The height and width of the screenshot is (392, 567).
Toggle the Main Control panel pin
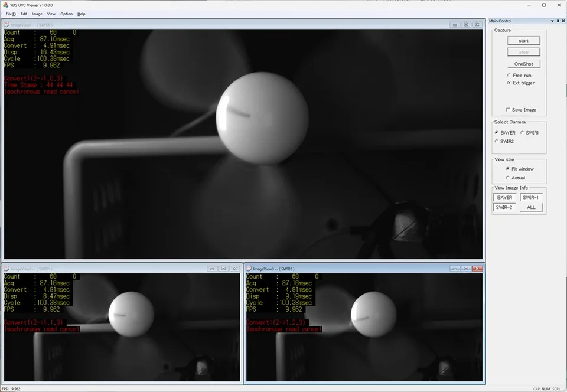point(558,21)
